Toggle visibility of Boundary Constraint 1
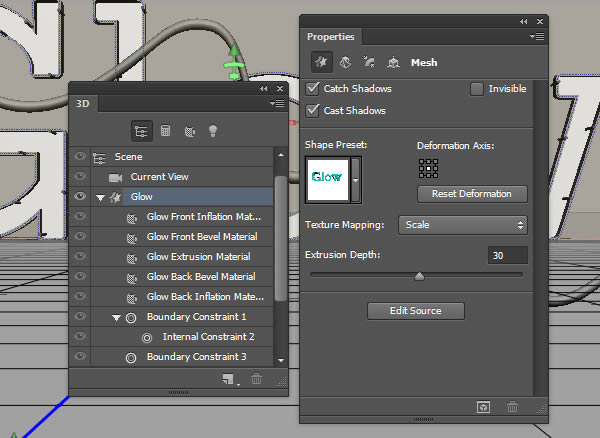The width and height of the screenshot is (600, 438). [80, 316]
